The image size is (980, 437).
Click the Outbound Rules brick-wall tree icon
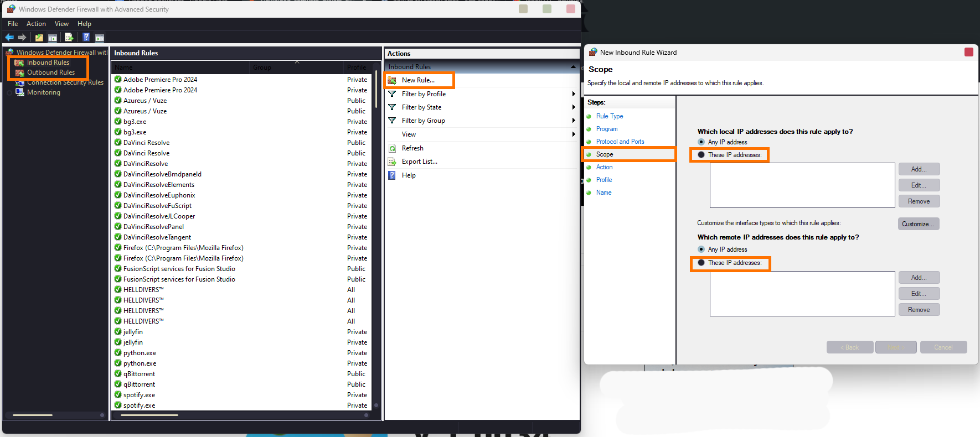[19, 72]
